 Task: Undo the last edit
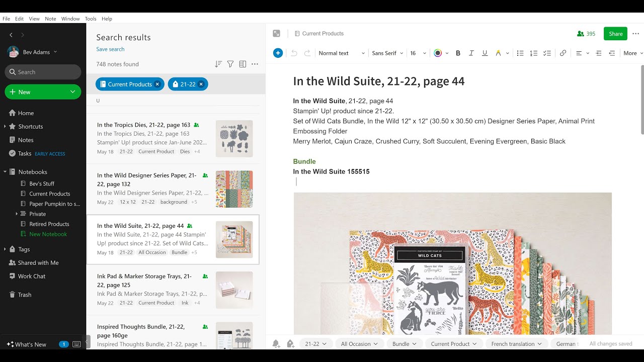(x=294, y=53)
